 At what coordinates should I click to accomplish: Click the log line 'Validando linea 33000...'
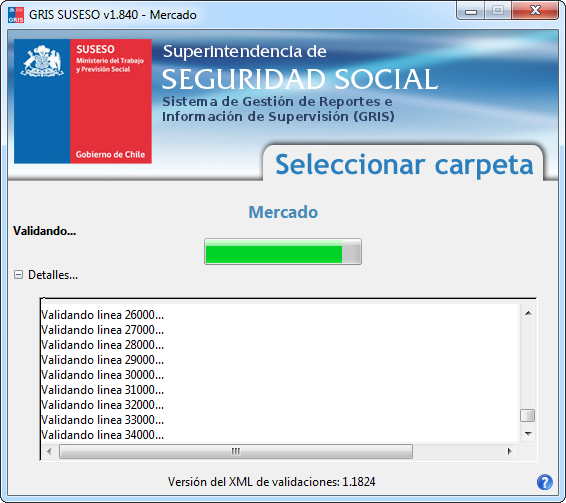point(103,420)
